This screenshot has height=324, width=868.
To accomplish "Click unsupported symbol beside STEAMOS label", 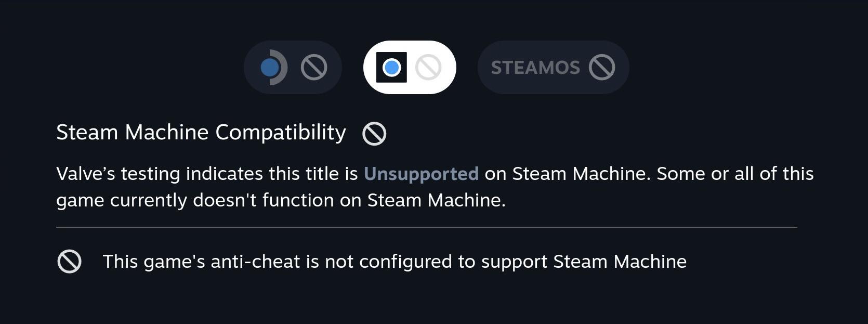I will pos(602,68).
